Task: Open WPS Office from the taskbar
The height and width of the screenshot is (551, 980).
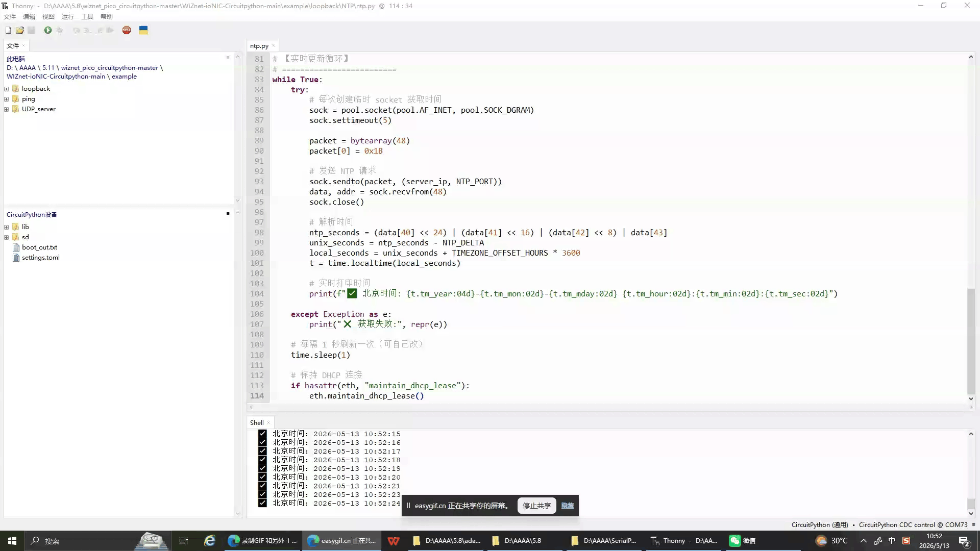Action: (x=394, y=541)
